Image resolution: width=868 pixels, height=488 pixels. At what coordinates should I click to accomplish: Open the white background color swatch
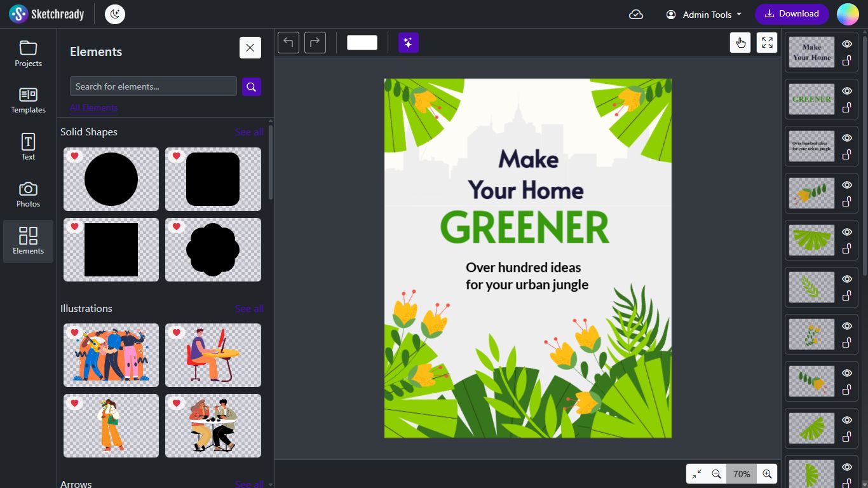[362, 43]
